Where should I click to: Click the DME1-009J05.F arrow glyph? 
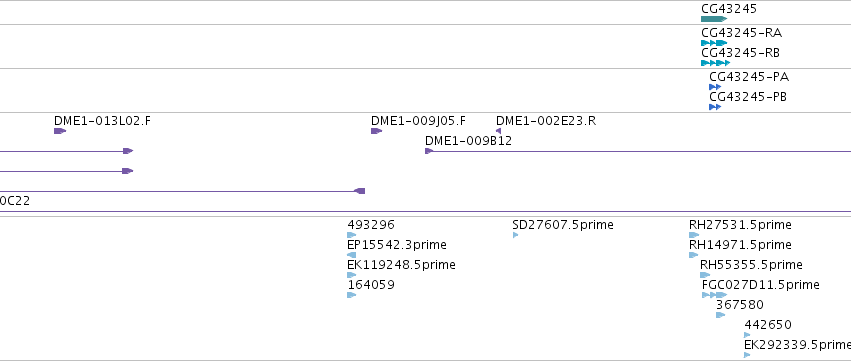(x=377, y=131)
